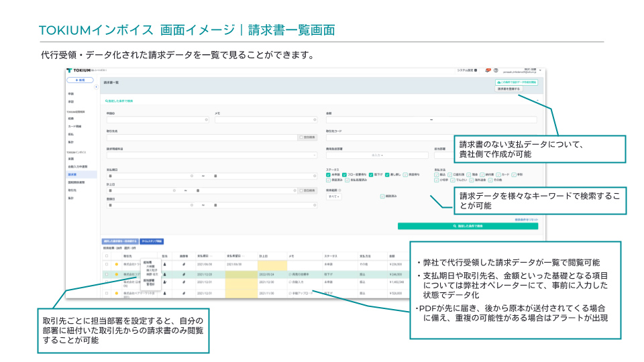Open the notifications megaphone icon
Image resolution: width=644 pixels, height=362 pixels.
click(x=488, y=70)
